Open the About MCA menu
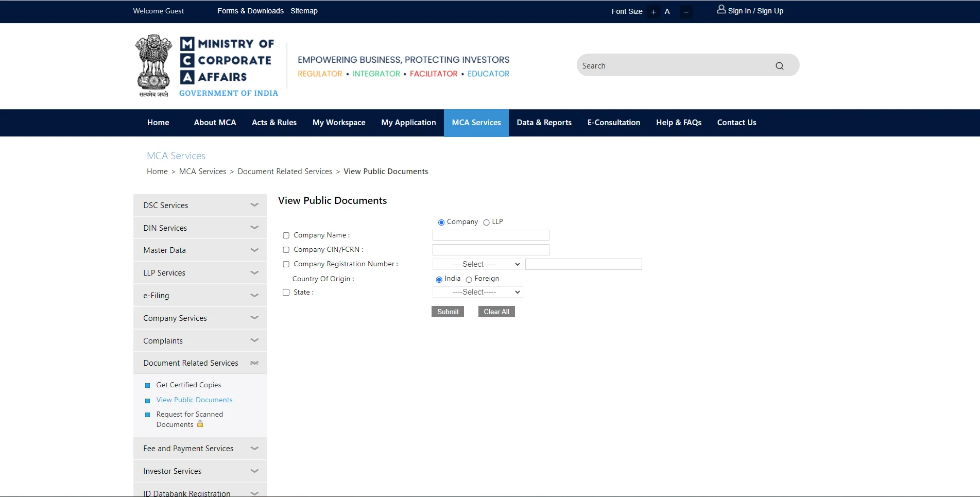This screenshot has height=497, width=980. (215, 123)
